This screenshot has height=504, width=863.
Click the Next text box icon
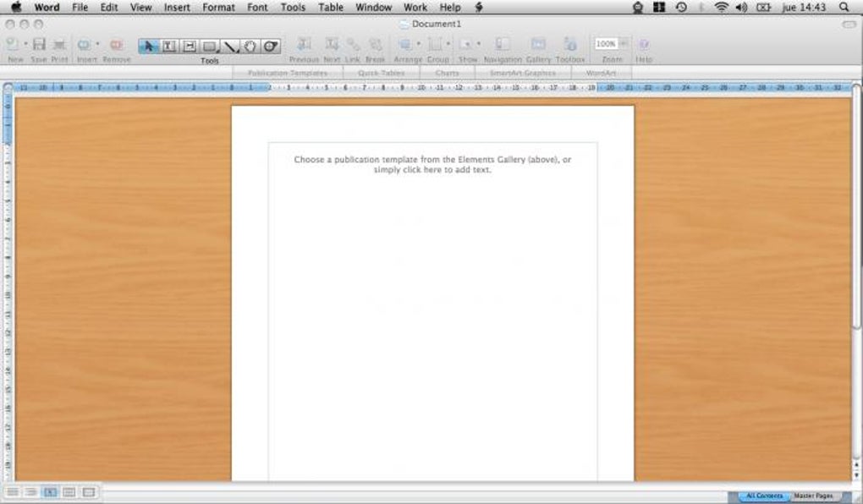click(332, 44)
